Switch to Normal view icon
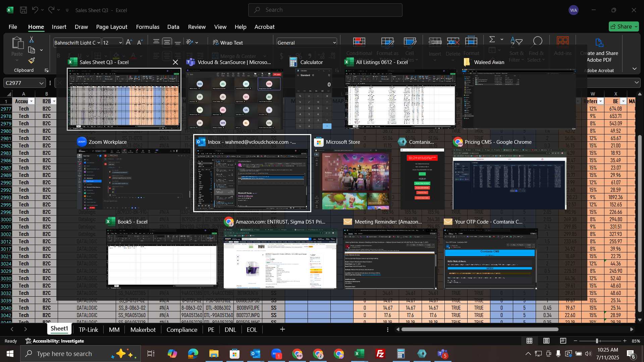 (529, 341)
